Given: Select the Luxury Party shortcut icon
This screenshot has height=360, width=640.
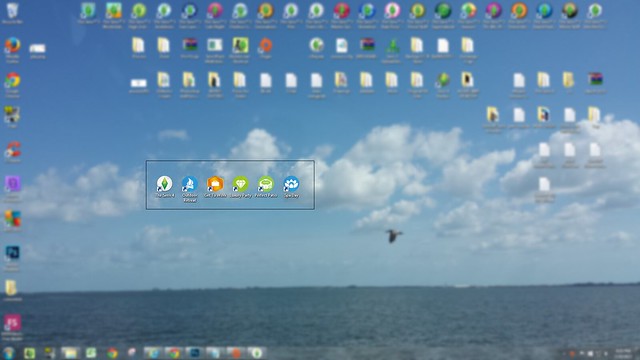Looking at the screenshot, I should coord(240,184).
